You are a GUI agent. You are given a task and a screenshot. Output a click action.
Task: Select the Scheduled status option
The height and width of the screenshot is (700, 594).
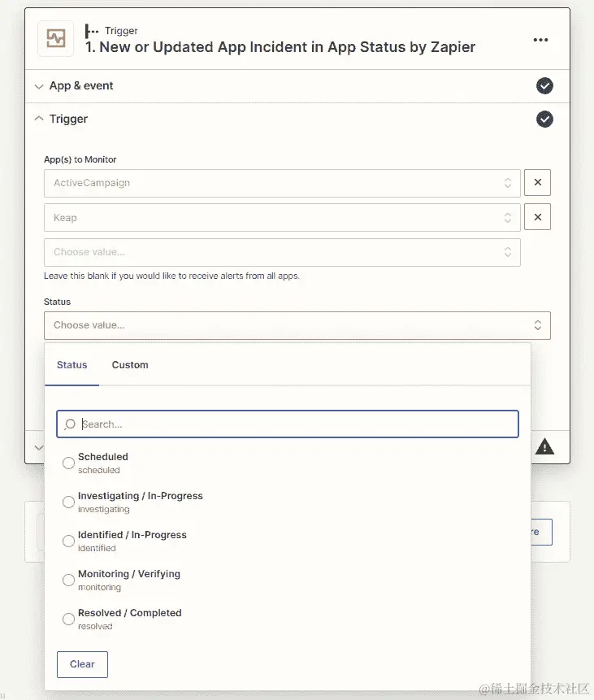(x=68, y=461)
